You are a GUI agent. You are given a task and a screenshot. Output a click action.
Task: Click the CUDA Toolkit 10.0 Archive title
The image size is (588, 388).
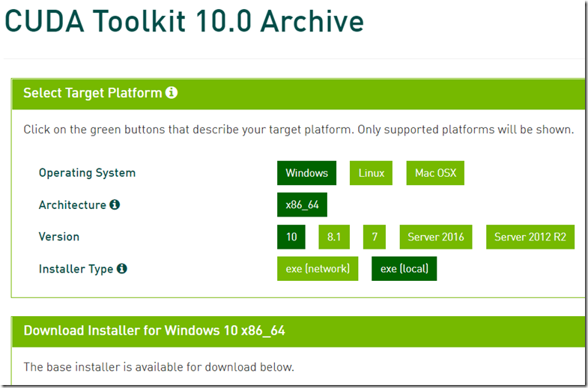(184, 21)
